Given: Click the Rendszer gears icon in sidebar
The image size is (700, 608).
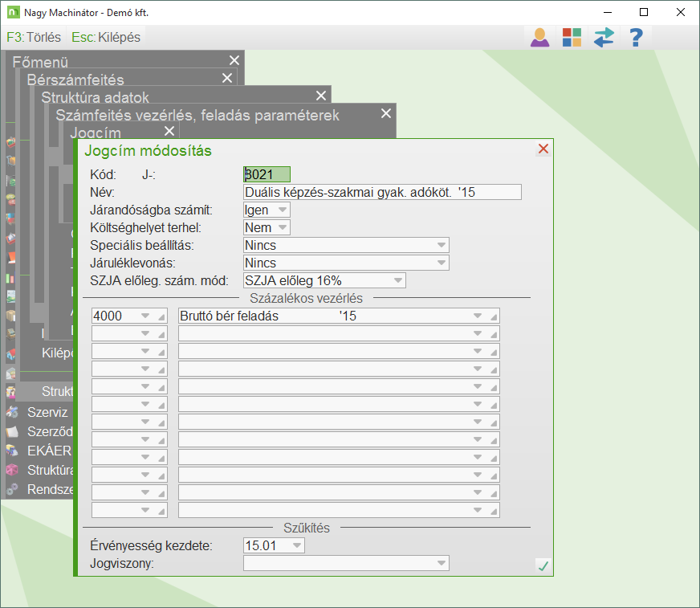Looking at the screenshot, I should (12, 489).
